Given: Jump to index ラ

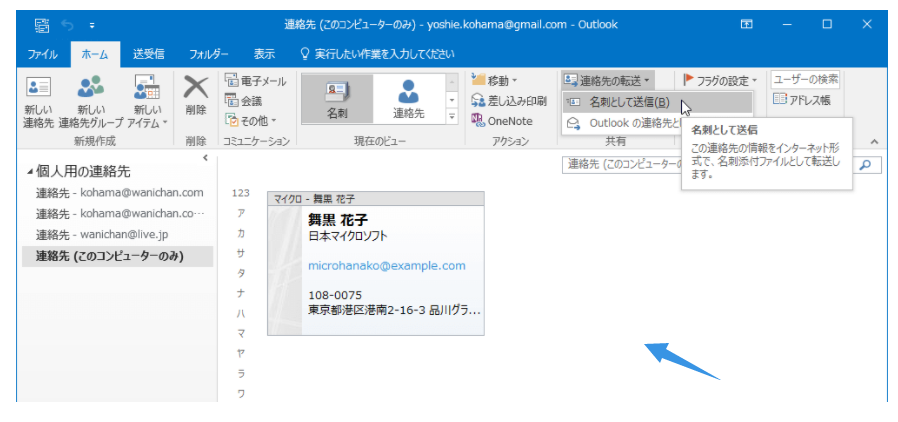Looking at the screenshot, I should pyautogui.click(x=241, y=374).
